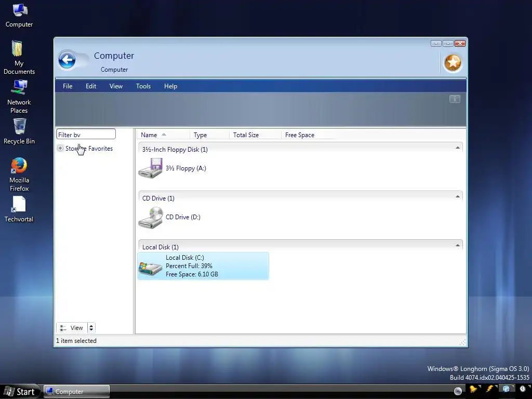The image size is (532, 399).
Task: Open the View menu
Action: tap(116, 86)
